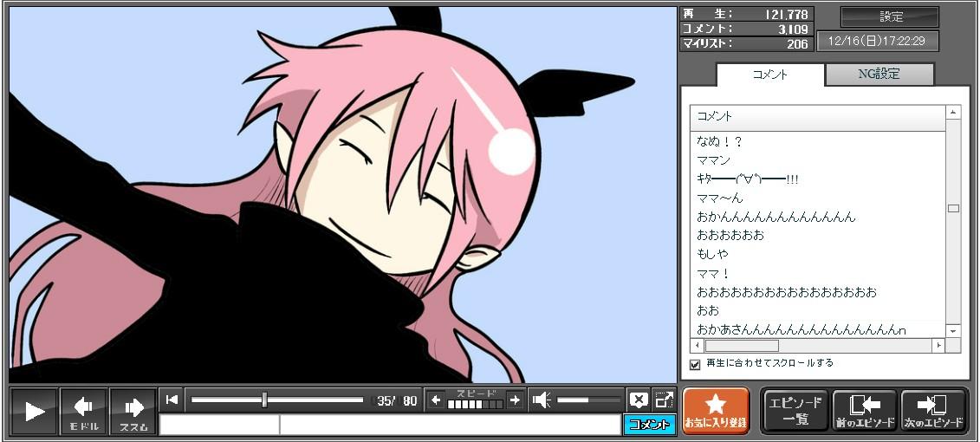Jump to the start of the video

[x=172, y=400]
